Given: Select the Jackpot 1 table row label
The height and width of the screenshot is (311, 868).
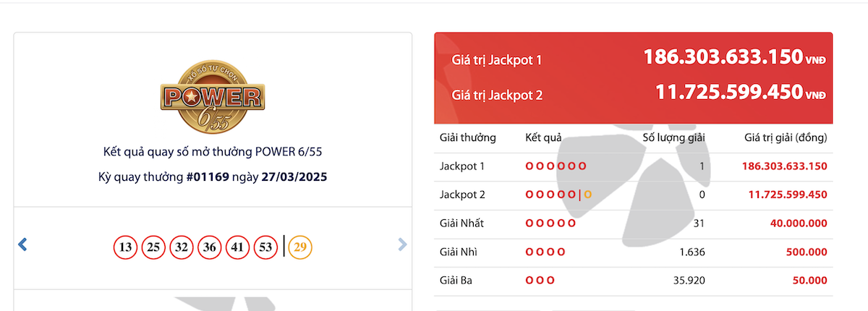Looking at the screenshot, I should tap(462, 166).
